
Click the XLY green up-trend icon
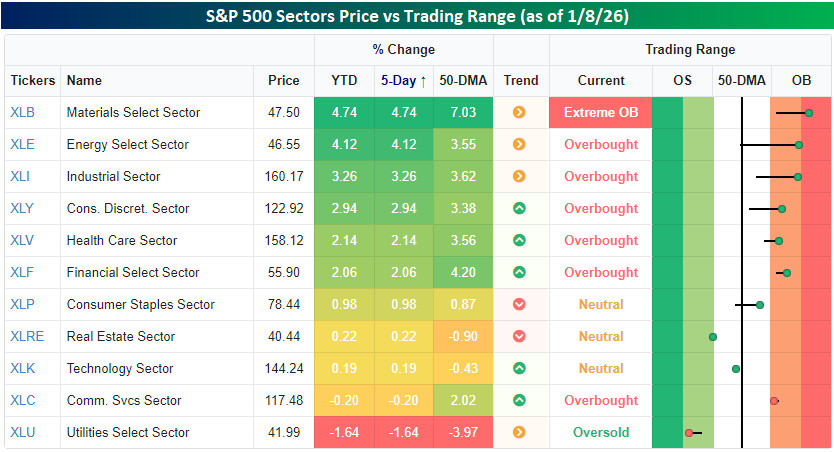519,209
